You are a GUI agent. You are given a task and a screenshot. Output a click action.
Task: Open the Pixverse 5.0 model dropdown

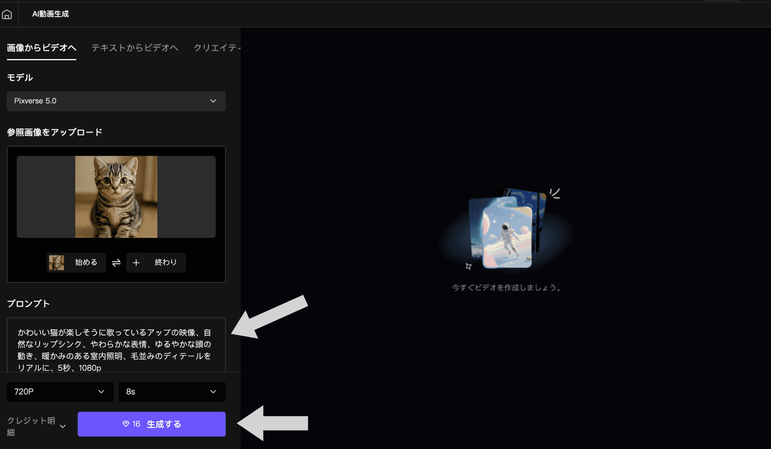pyautogui.click(x=116, y=101)
